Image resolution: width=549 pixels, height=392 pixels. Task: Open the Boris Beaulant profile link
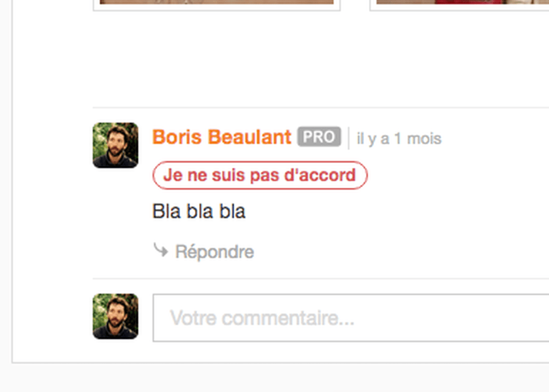[x=221, y=137]
